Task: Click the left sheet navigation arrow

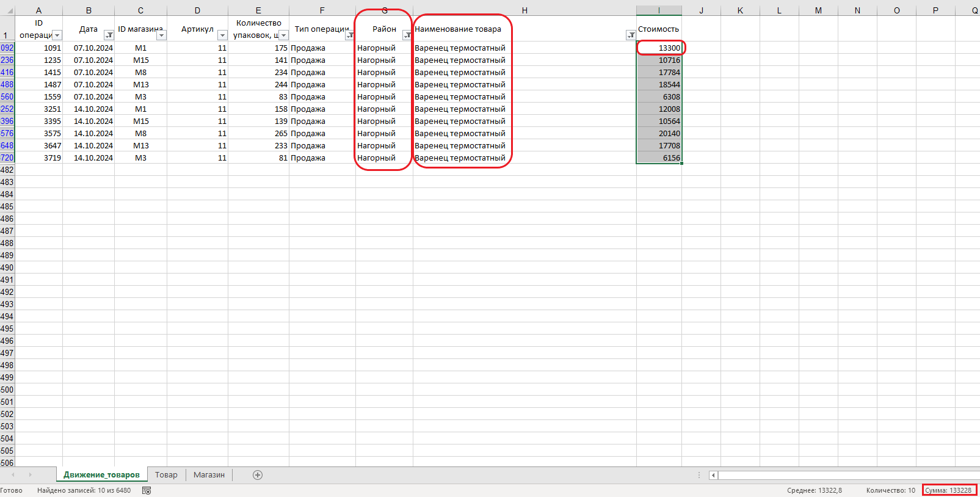Action: (13, 475)
